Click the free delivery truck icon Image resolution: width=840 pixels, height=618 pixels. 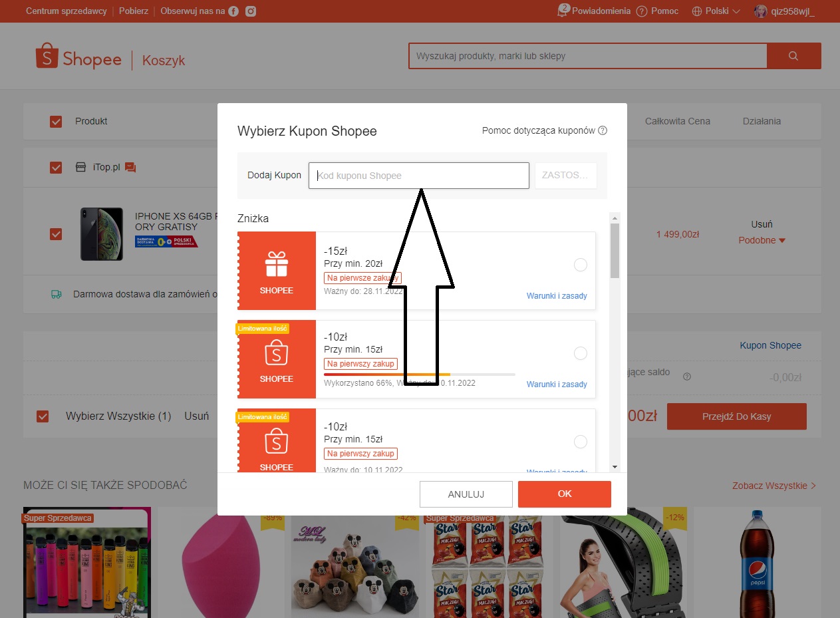coord(57,294)
